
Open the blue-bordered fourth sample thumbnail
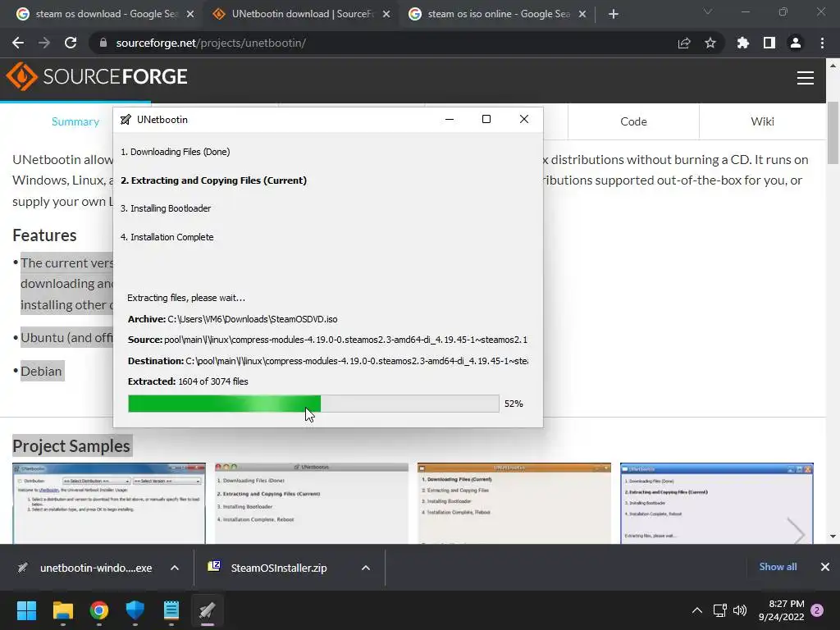click(717, 504)
